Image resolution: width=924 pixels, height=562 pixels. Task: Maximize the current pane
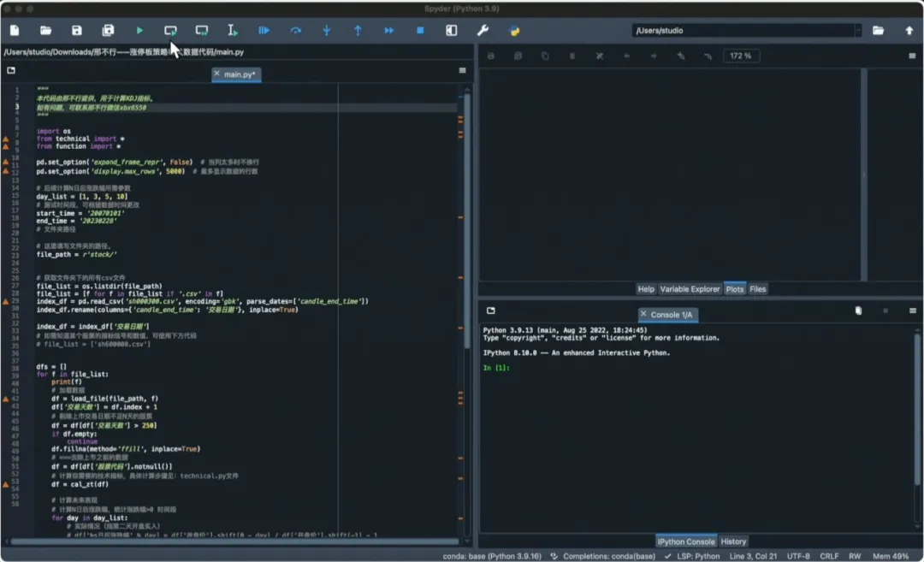(452, 31)
